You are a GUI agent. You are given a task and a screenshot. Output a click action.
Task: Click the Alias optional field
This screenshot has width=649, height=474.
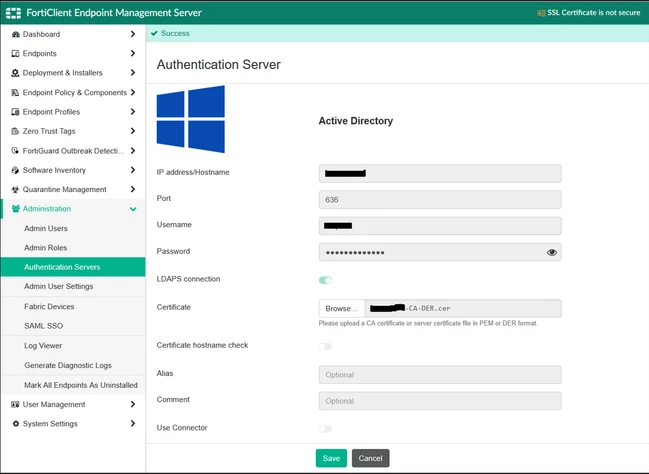(440, 375)
